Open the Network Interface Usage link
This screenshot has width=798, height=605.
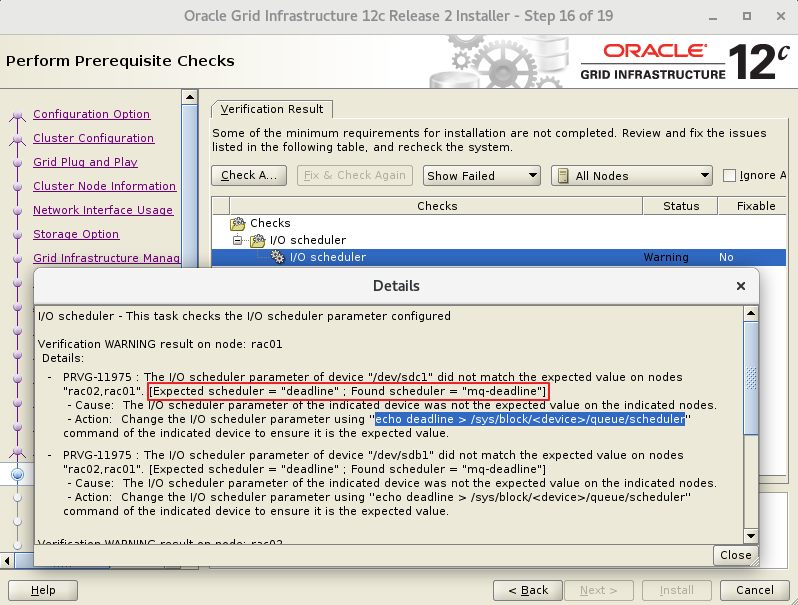point(103,210)
